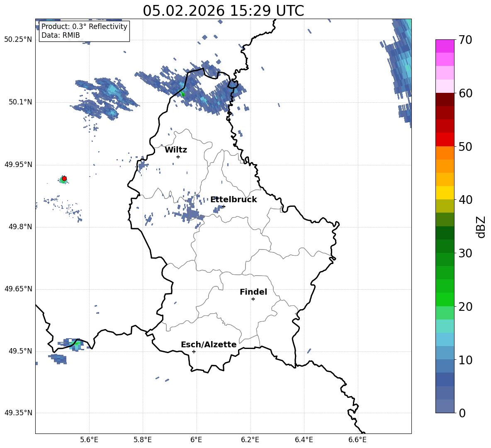Image resolution: width=491 pixels, height=448 pixels.
Task: Click the 50.1°N latitude tick label
Action: (x=20, y=102)
